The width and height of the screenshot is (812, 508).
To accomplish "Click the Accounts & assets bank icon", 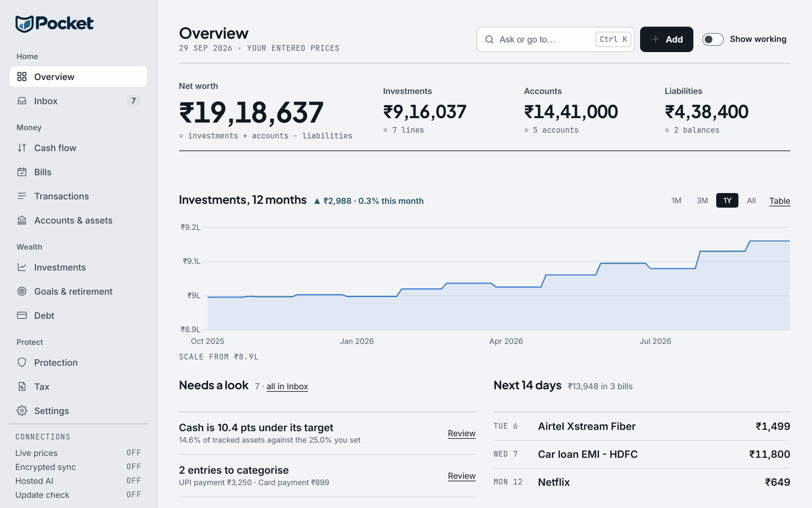I will click(22, 220).
